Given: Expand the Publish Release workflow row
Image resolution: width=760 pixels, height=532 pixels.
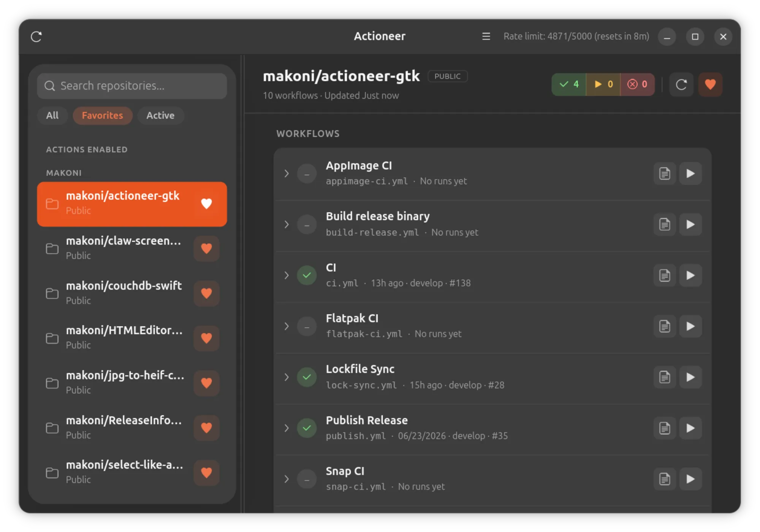Looking at the screenshot, I should coord(287,428).
